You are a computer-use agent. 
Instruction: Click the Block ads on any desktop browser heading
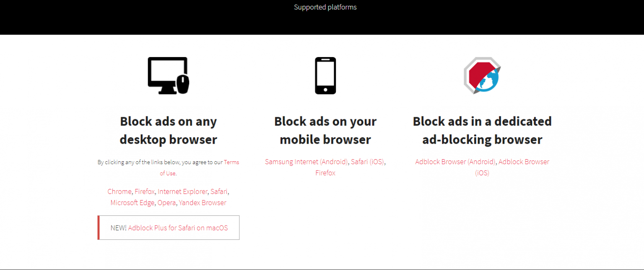(x=168, y=131)
